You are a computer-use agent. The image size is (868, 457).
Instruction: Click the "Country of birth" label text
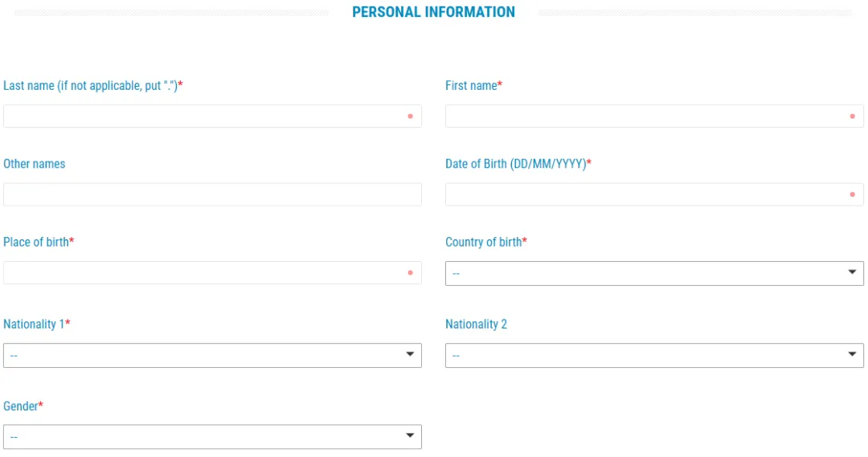pyautogui.click(x=484, y=242)
